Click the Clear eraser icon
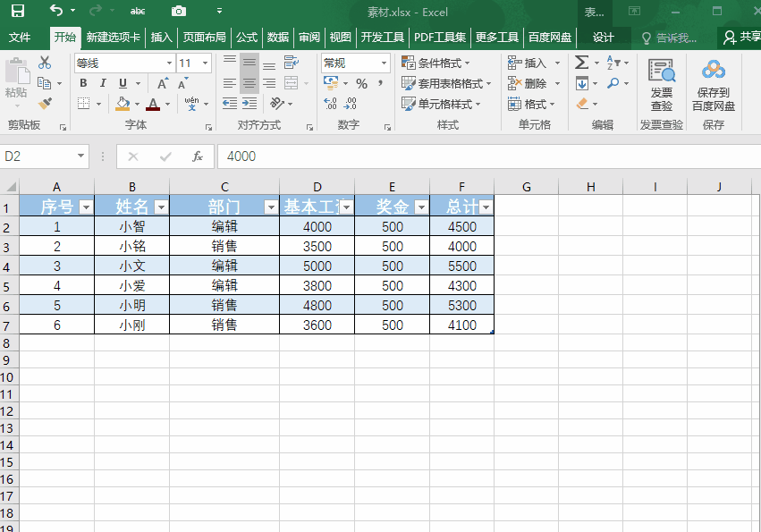Image resolution: width=761 pixels, height=532 pixels. point(582,104)
